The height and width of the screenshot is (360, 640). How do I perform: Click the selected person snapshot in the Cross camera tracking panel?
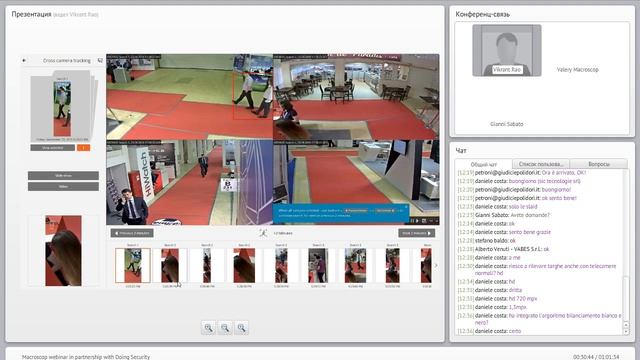pos(62,108)
